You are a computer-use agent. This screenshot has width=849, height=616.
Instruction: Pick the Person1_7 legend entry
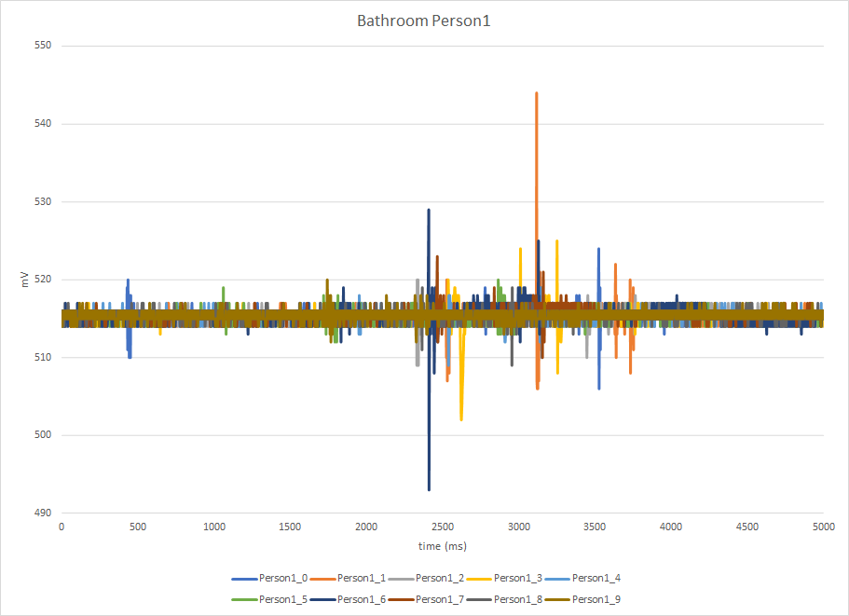point(426,599)
